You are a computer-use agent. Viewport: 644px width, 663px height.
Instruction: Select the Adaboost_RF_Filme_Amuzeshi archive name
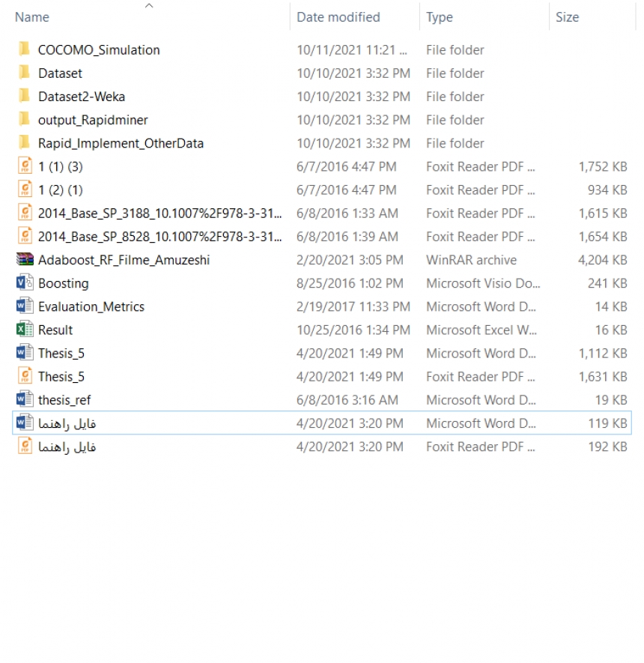tap(124, 260)
